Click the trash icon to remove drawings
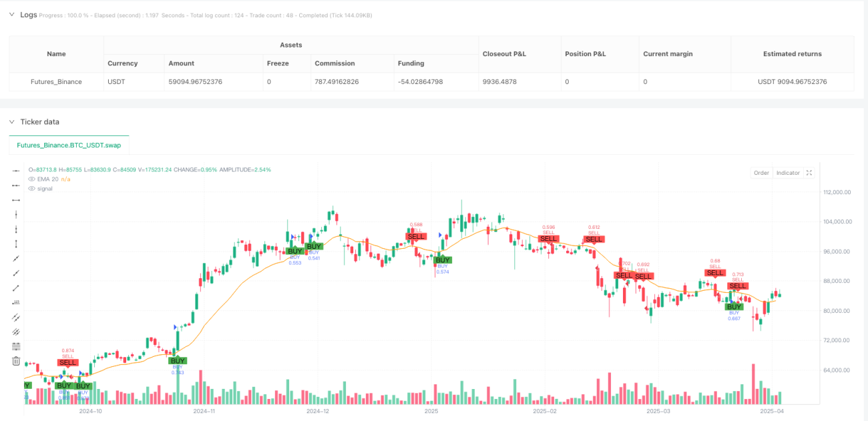The image size is (868, 421). coord(16,361)
